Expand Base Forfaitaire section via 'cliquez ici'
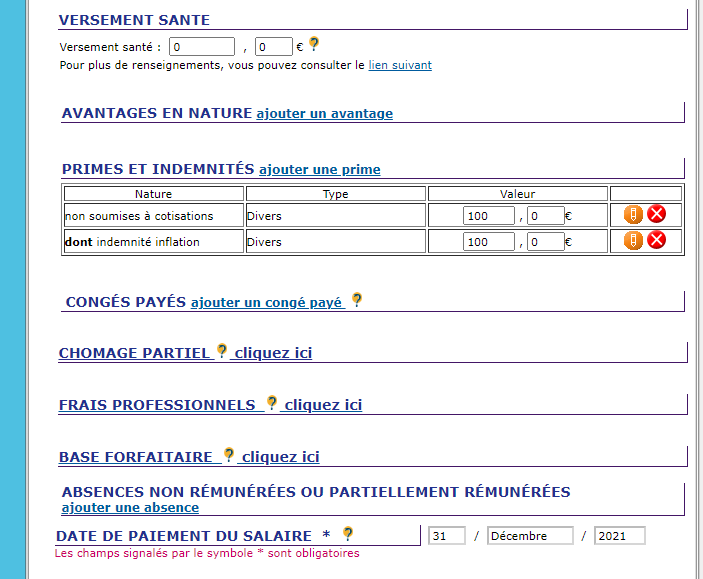The image size is (703, 579). point(281,457)
